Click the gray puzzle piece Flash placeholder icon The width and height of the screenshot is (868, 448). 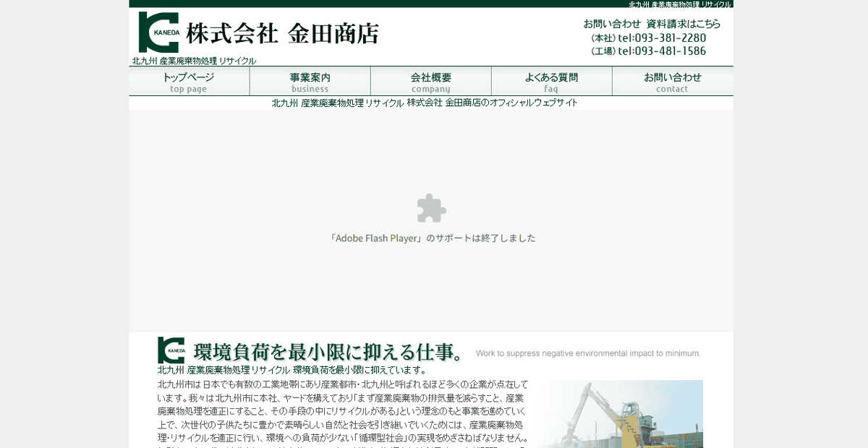[x=432, y=208]
